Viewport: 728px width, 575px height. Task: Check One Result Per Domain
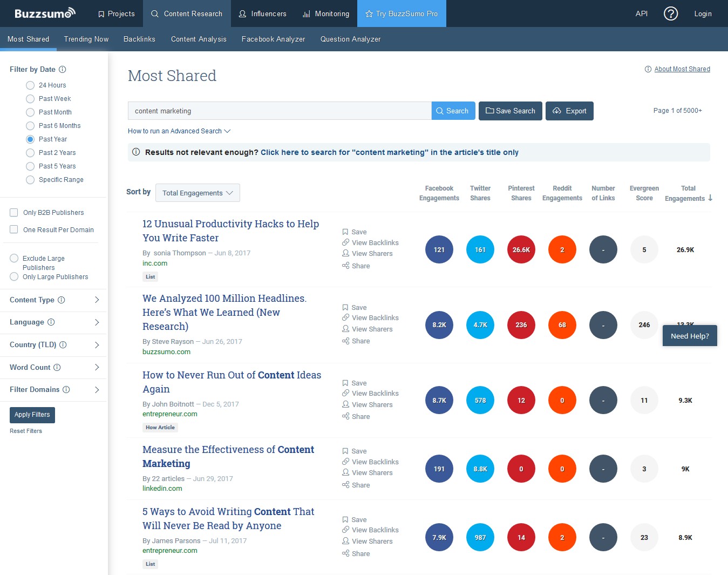coord(14,229)
